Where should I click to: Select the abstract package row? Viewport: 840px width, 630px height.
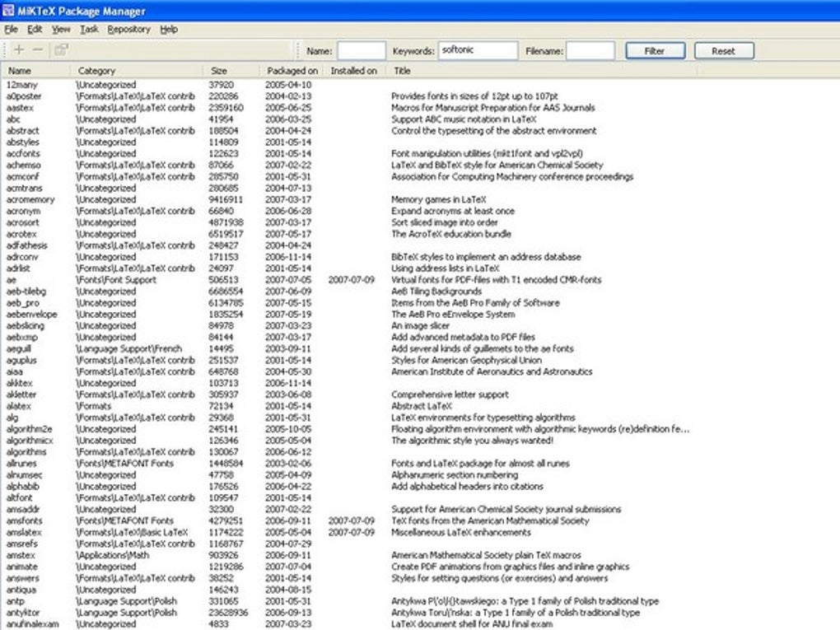[x=348, y=131]
